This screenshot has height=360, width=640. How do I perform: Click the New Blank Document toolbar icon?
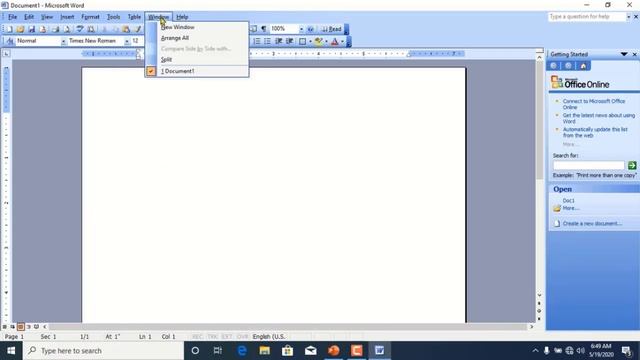(x=9, y=29)
